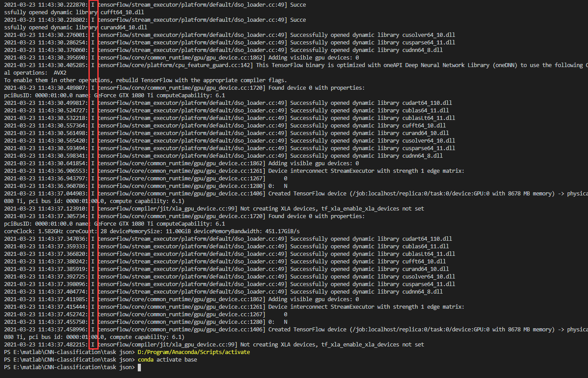The image size is (588, 378).
Task: Click '0: N' on the 11:43:36.960786 line
Action: pos(278,186)
